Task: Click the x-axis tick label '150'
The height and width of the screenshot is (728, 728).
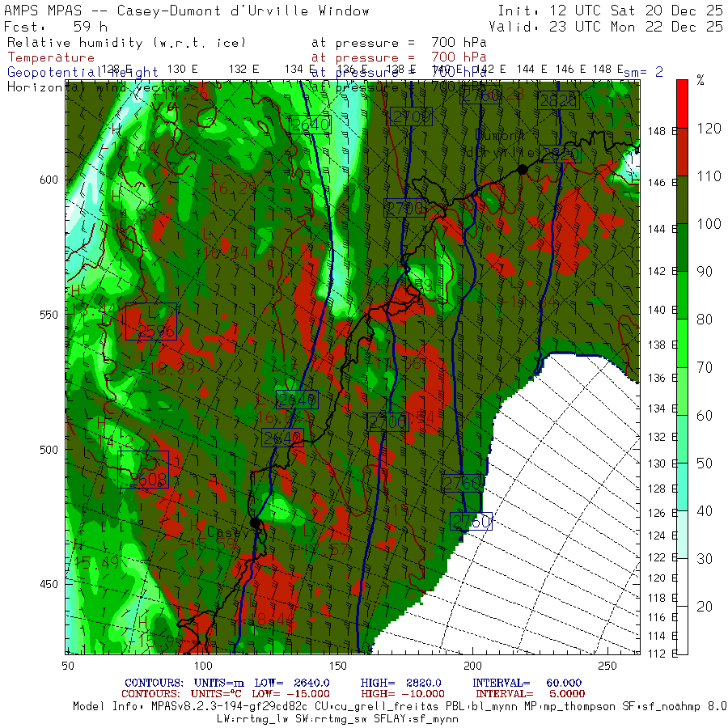Action: [x=337, y=667]
